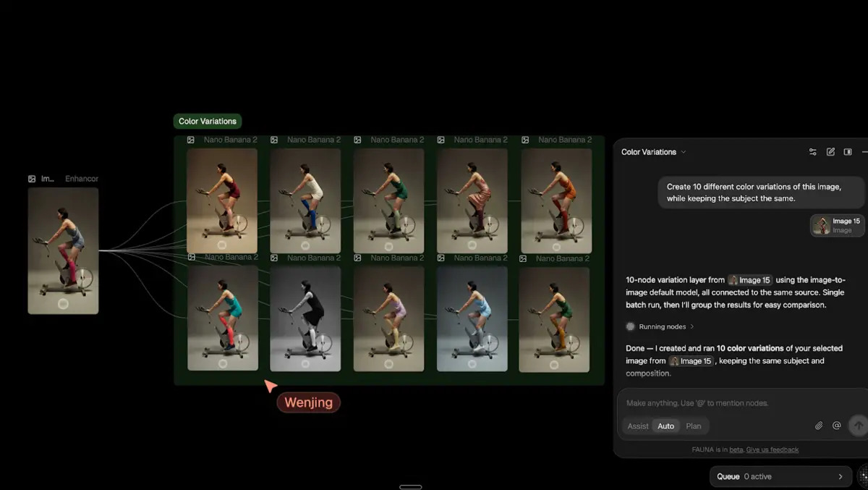Click image icon on the source Enhancor node
The image size is (868, 490).
pos(32,179)
